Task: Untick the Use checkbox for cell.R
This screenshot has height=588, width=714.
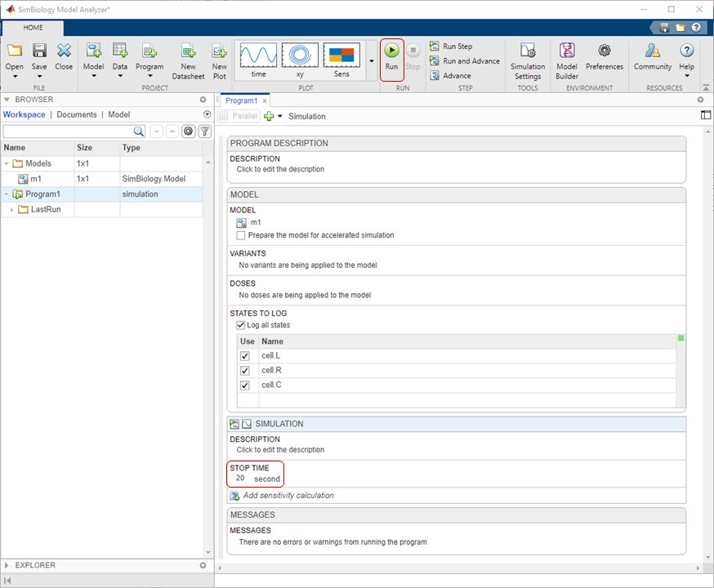Action: coord(244,371)
